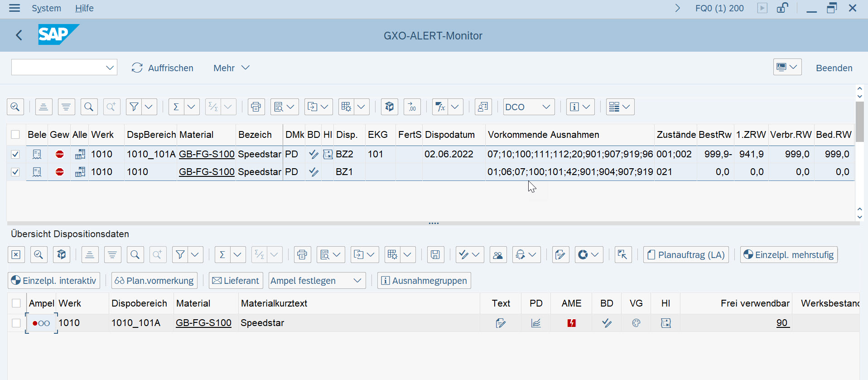This screenshot has height=380, width=868.
Task: Uncheck the first row checkbox with BZ2
Action: click(15, 154)
